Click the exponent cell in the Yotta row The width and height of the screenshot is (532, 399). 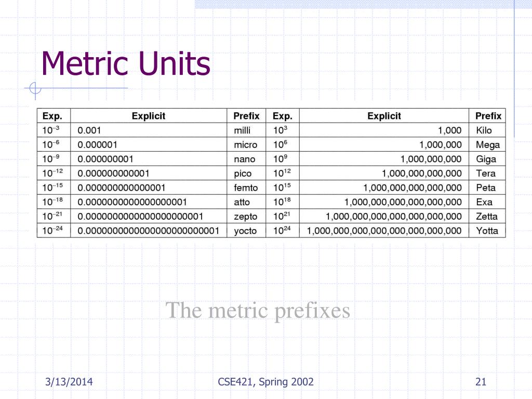tap(283, 230)
